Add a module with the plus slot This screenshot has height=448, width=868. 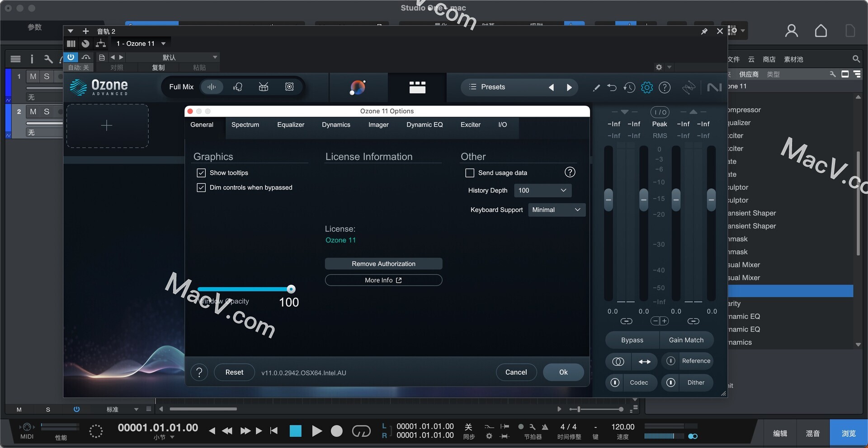107,126
